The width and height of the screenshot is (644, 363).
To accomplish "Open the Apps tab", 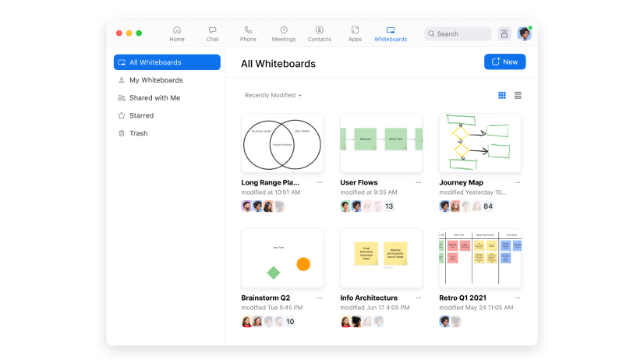I will pyautogui.click(x=355, y=34).
